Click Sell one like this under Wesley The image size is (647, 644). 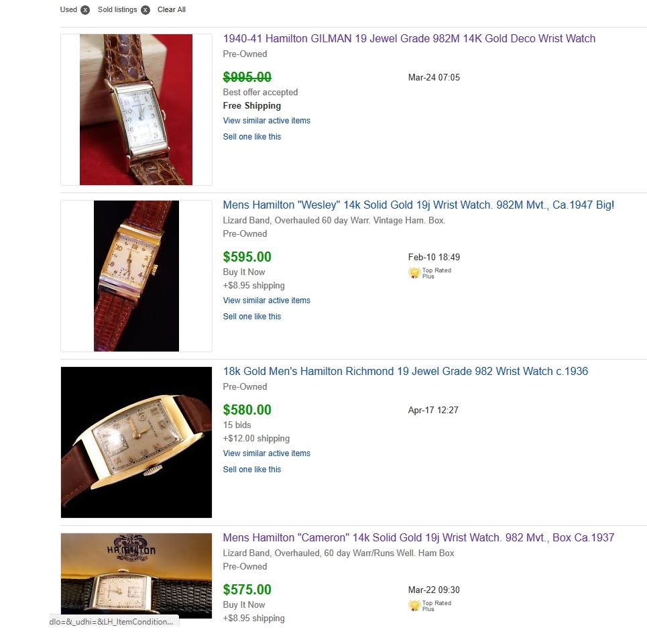click(252, 317)
